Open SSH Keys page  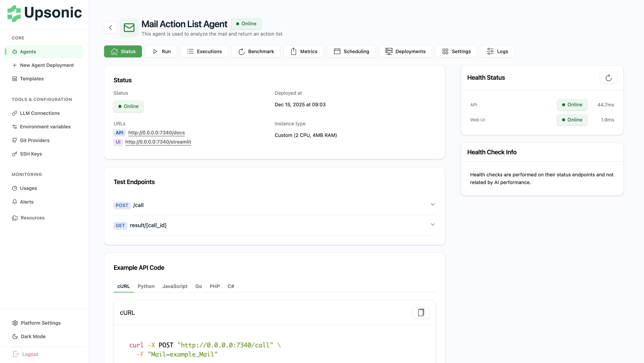[x=31, y=154]
